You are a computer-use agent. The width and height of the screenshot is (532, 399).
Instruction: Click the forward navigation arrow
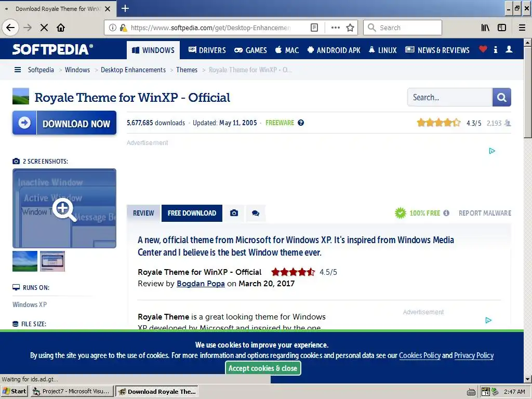(x=28, y=28)
